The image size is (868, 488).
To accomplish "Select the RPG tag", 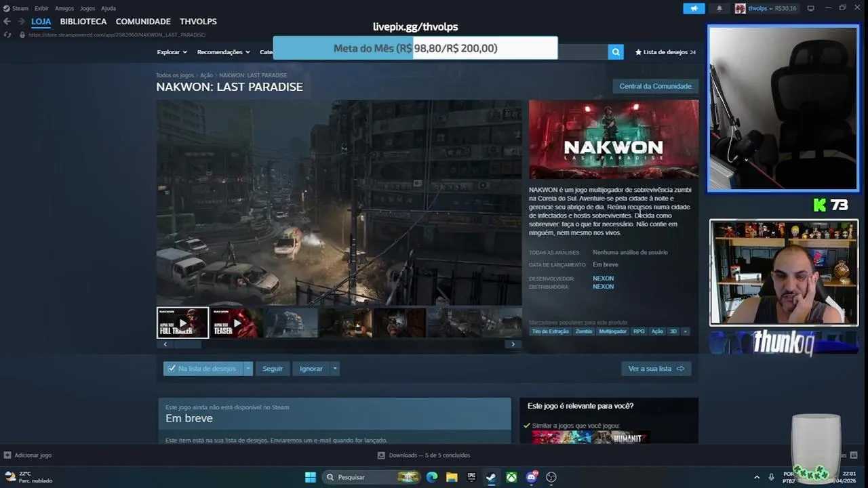I will tap(639, 331).
